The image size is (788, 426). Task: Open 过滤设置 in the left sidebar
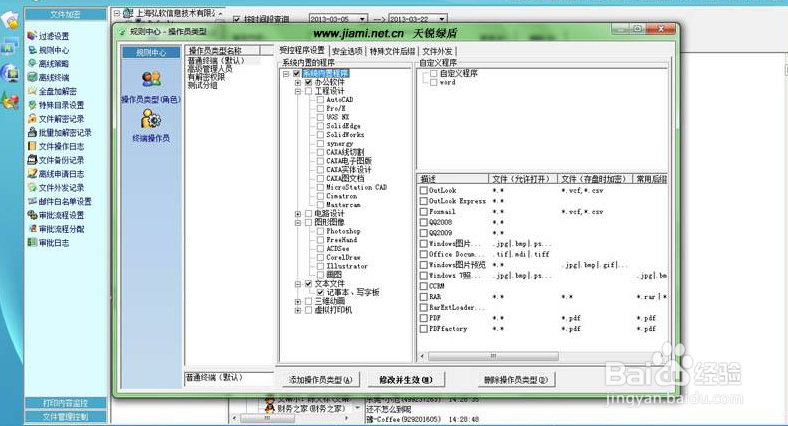[x=54, y=36]
